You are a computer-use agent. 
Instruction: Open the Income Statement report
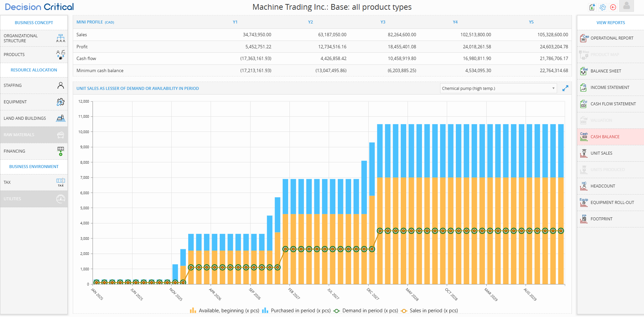pos(609,88)
